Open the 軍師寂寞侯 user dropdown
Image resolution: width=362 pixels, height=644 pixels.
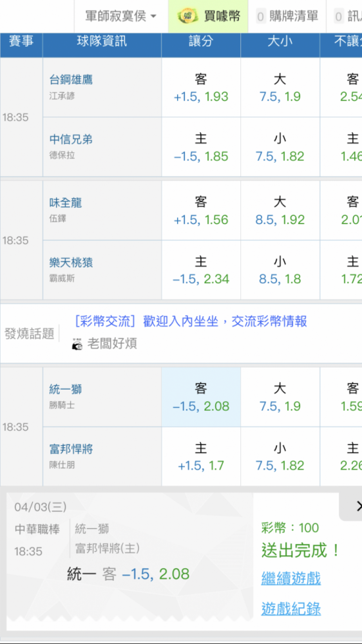[x=121, y=17]
